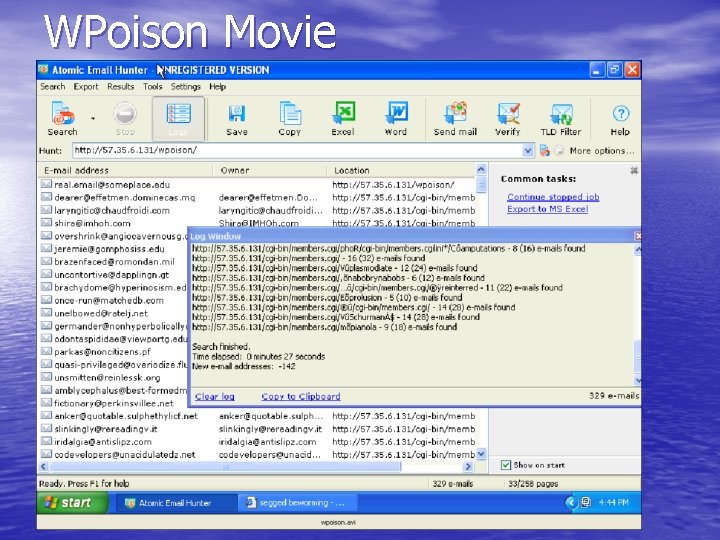
Task: Close the Log Window
Action: pos(637,236)
